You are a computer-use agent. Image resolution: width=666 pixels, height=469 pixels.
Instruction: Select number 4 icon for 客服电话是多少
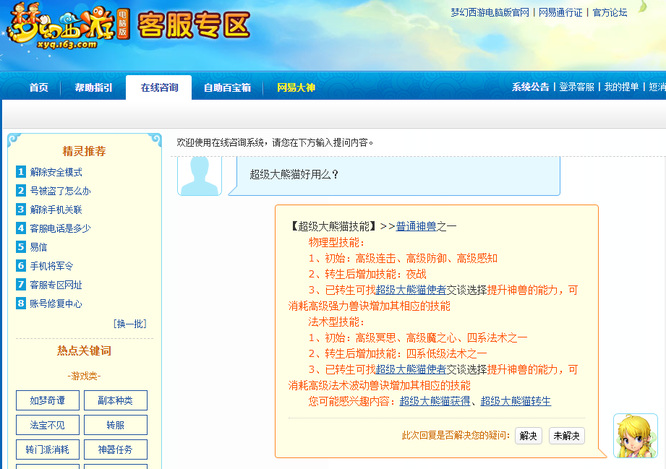coord(21,228)
